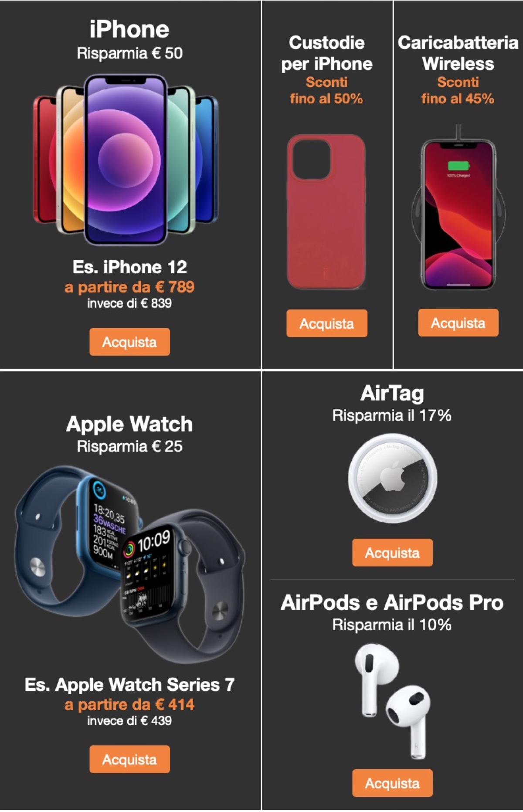Click the 'a partire da € 414' price
Viewport: 523px width, 812px height.
click(x=129, y=704)
